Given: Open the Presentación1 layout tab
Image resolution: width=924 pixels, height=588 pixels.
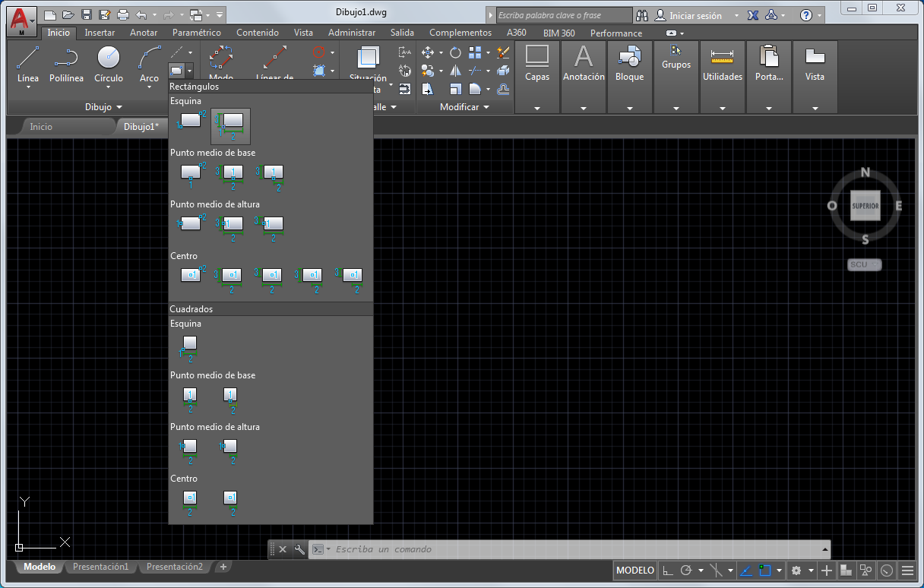Looking at the screenshot, I should (100, 567).
